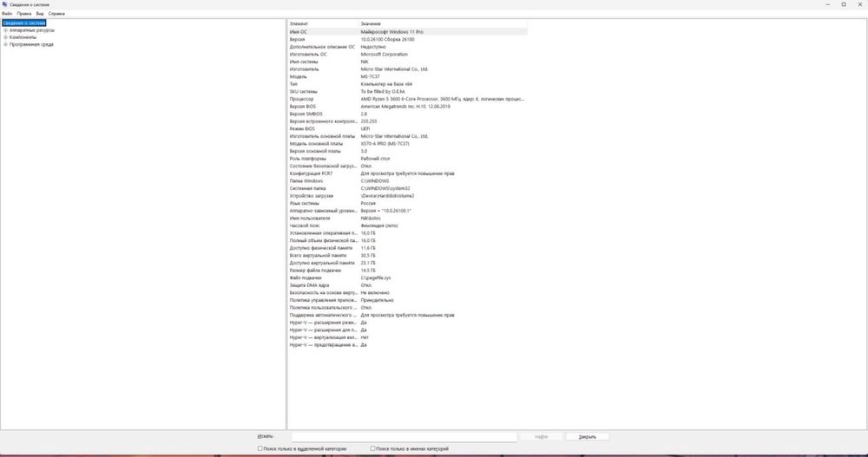Select the Программная среда tree item

[x=31, y=45]
